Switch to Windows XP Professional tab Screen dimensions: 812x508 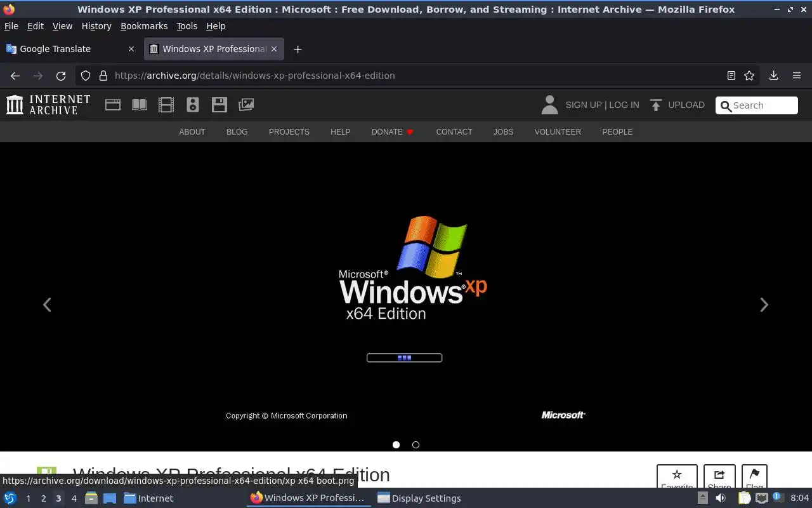tap(214, 49)
